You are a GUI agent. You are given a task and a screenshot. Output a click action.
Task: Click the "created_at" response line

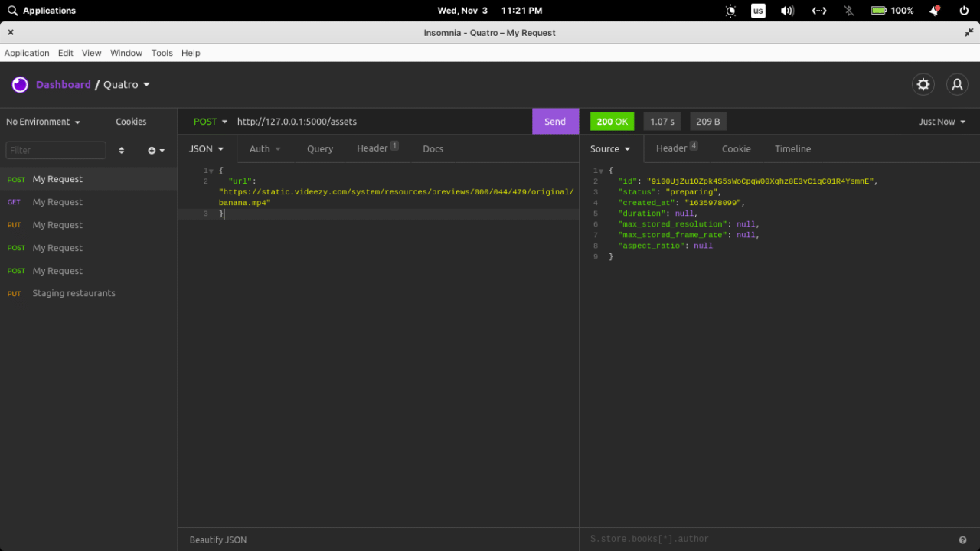point(681,203)
